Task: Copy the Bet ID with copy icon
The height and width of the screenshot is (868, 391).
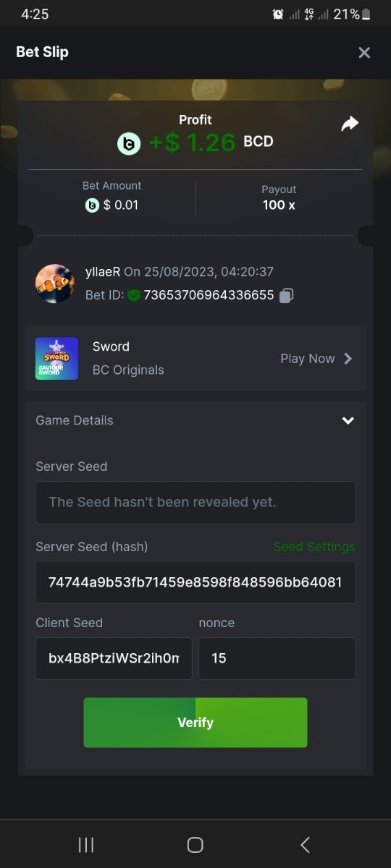Action: tap(286, 295)
